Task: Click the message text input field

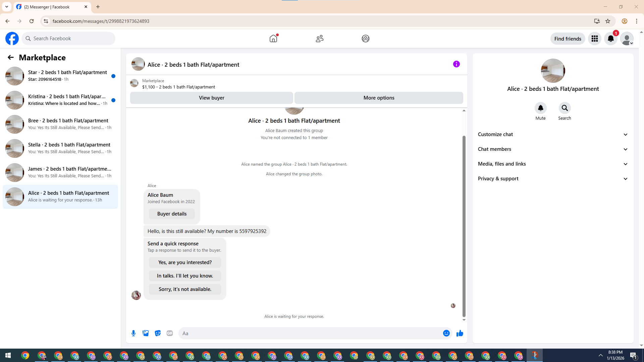Action: point(310,333)
